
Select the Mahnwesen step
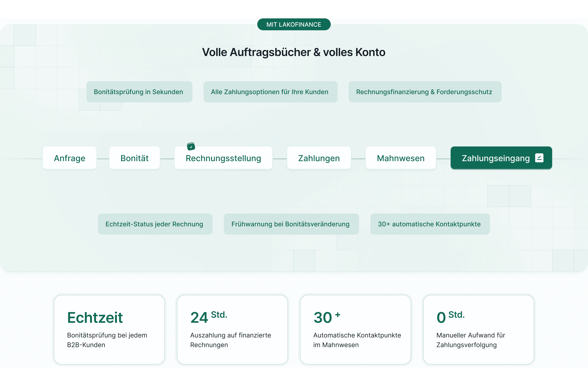coord(401,158)
